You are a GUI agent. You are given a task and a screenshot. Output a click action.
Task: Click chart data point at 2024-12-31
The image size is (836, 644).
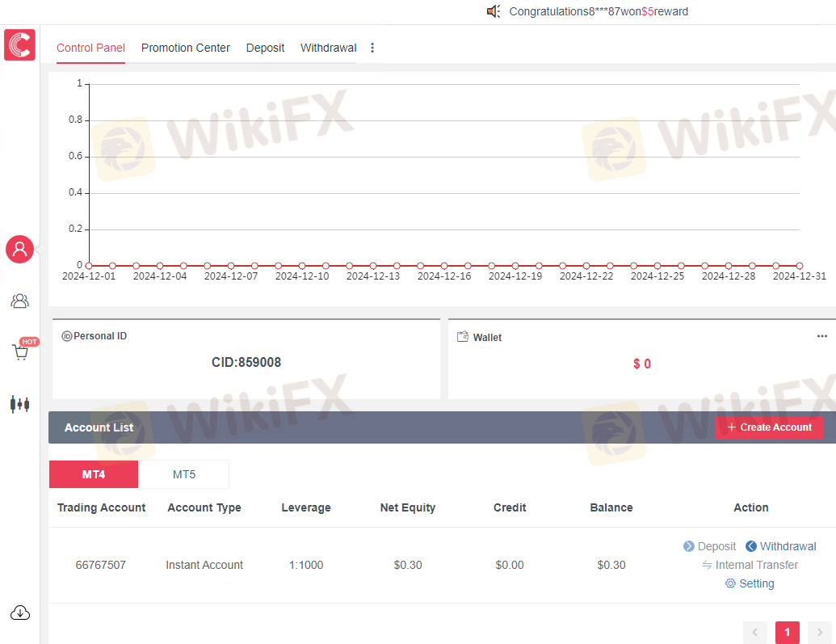(799, 265)
